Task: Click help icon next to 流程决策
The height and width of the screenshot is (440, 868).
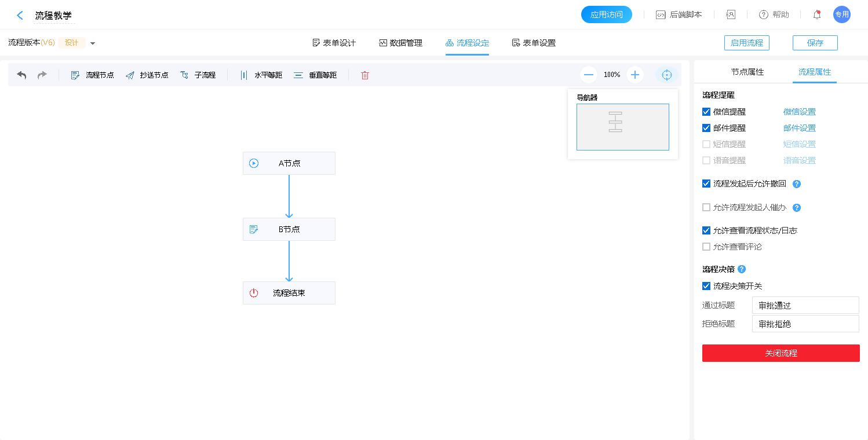Action: tap(742, 269)
